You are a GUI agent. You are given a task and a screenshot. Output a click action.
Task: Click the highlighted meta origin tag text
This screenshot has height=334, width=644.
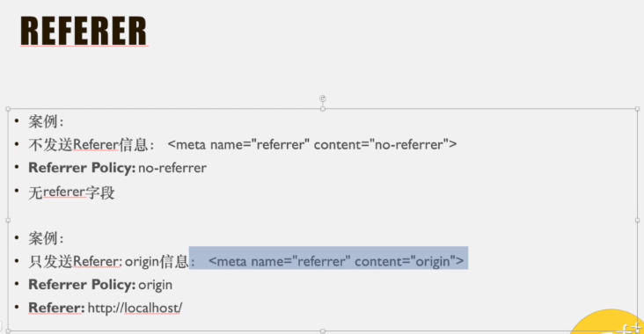pos(336,261)
